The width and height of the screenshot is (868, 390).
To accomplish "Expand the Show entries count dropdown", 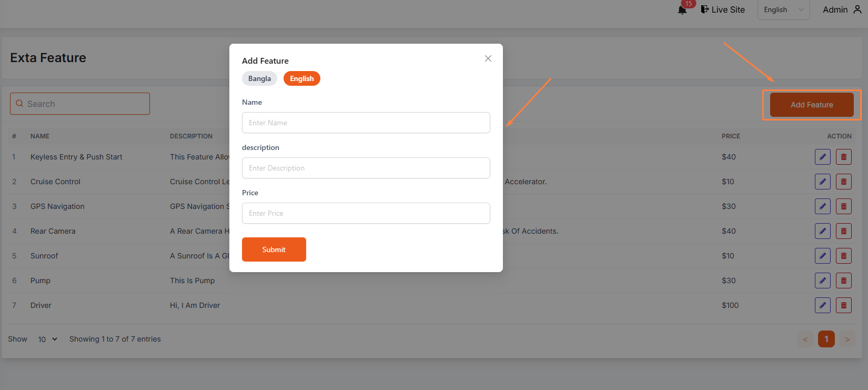I will [47, 339].
